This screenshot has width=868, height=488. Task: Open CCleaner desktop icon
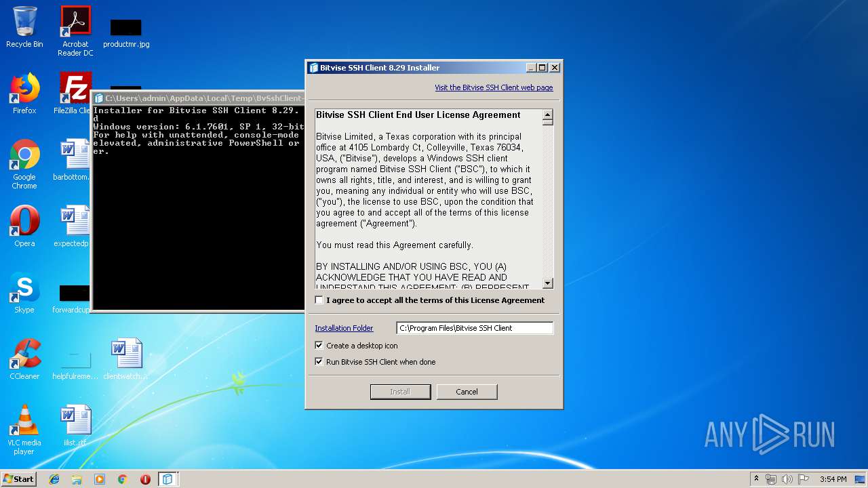(x=24, y=359)
